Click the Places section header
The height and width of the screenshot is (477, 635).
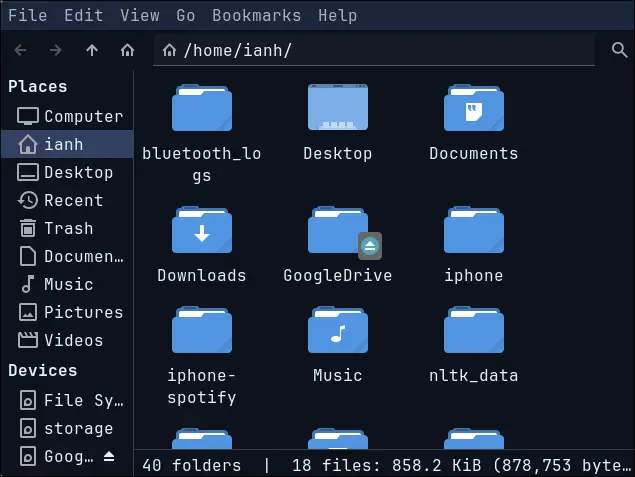coord(38,86)
